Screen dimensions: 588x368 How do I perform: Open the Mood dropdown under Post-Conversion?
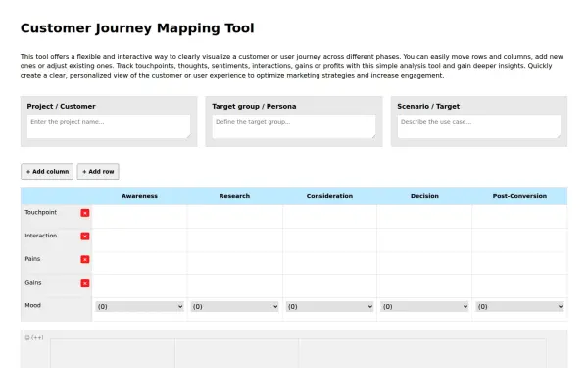point(519,307)
